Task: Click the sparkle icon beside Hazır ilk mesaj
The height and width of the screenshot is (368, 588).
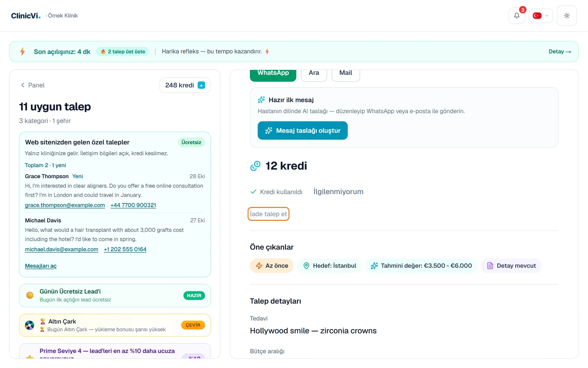Action: [x=261, y=100]
